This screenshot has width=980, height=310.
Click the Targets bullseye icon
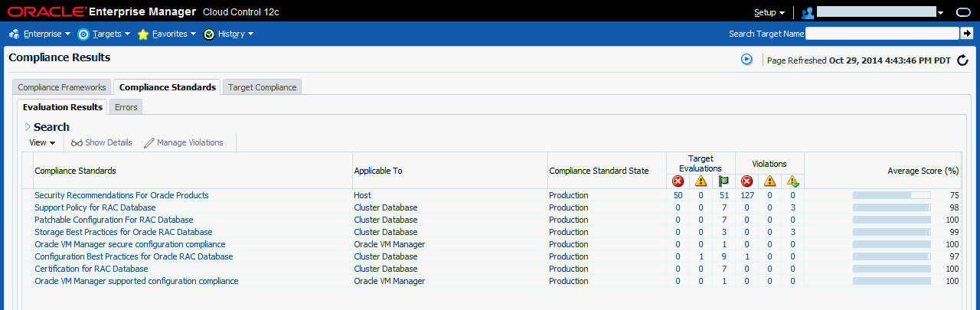(83, 34)
